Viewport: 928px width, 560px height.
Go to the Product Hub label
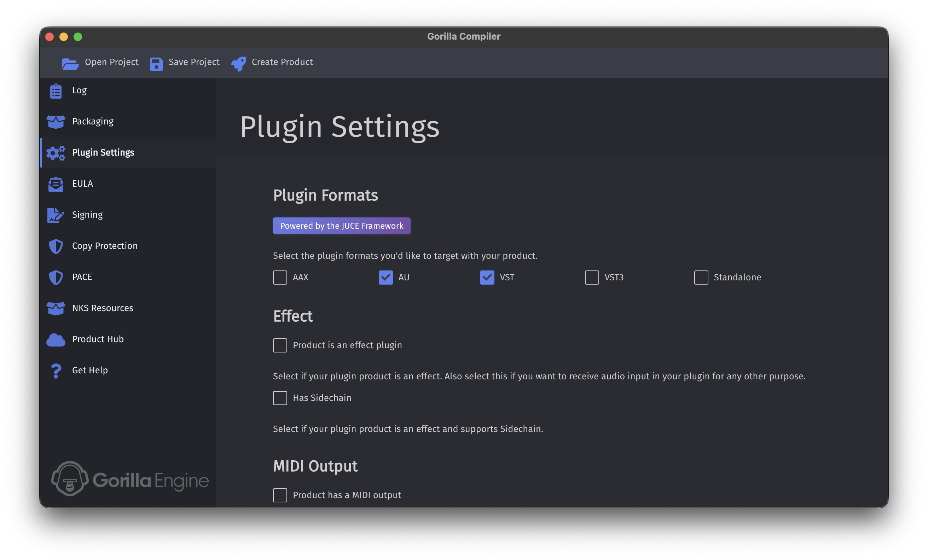click(x=98, y=339)
